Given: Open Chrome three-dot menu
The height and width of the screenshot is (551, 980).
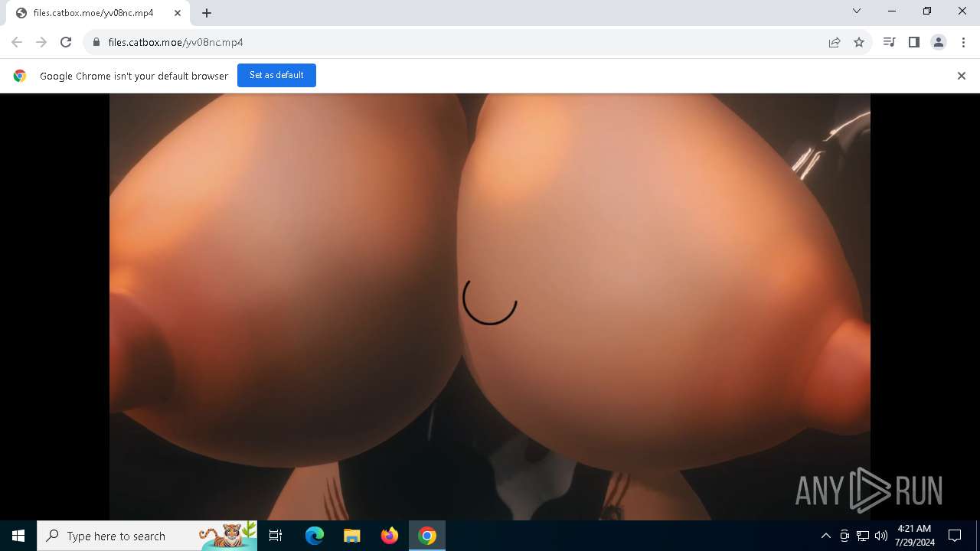Looking at the screenshot, I should pyautogui.click(x=963, y=42).
